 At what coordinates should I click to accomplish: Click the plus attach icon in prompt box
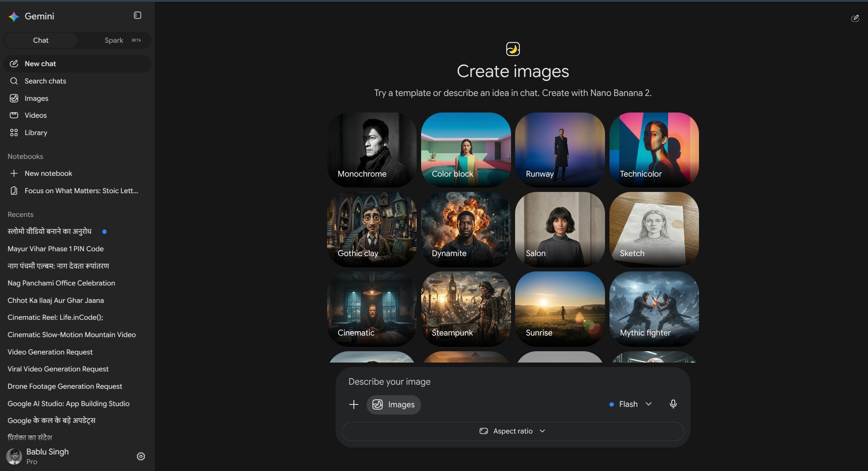pos(354,404)
